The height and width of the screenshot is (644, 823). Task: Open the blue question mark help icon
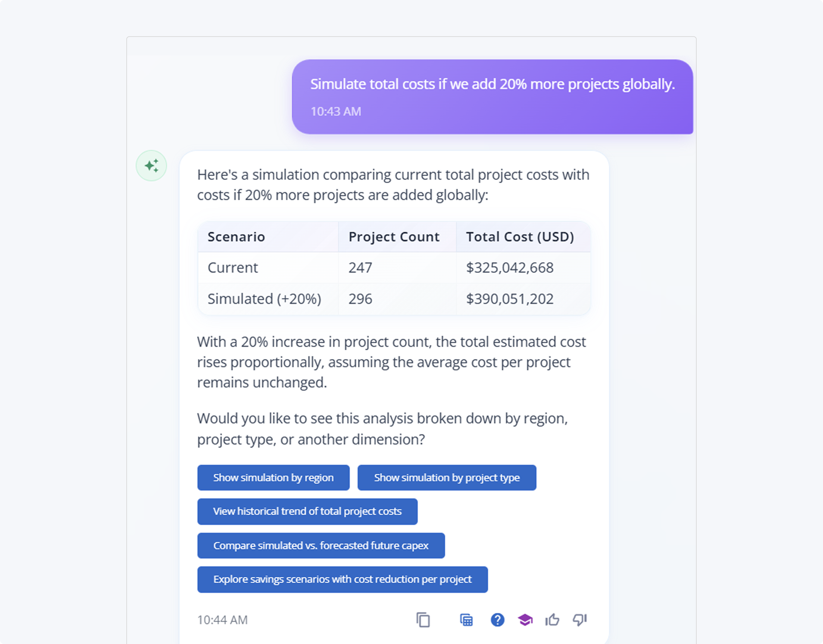coord(497,620)
